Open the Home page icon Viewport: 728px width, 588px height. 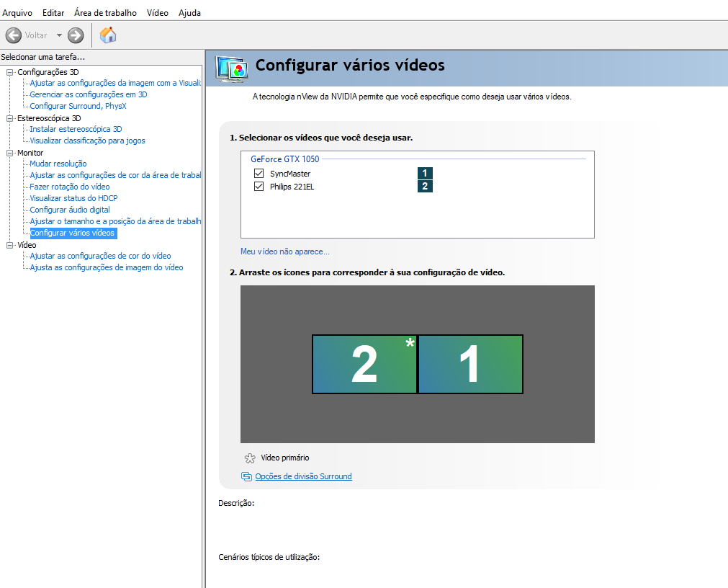pyautogui.click(x=108, y=35)
